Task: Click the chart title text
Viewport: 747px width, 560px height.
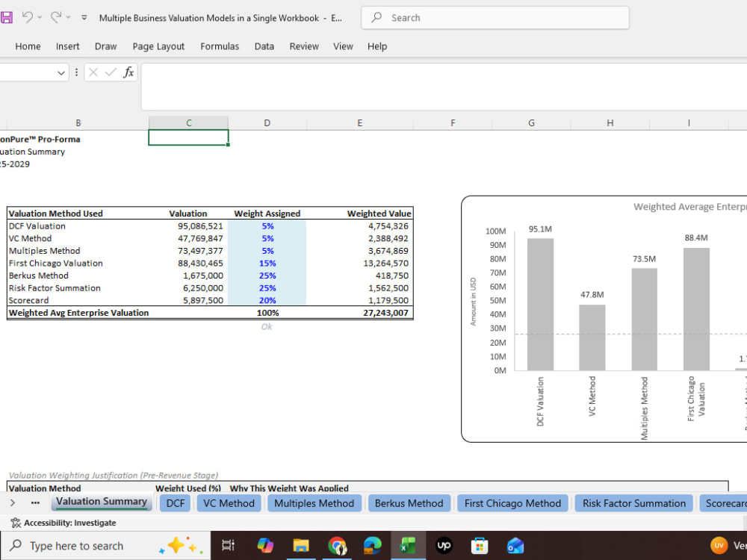Action: 689,207
